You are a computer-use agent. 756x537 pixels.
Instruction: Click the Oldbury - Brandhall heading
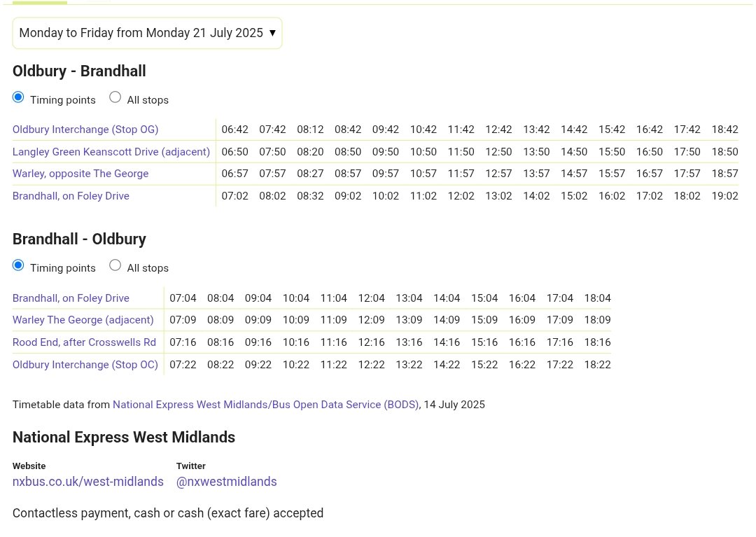coord(79,71)
